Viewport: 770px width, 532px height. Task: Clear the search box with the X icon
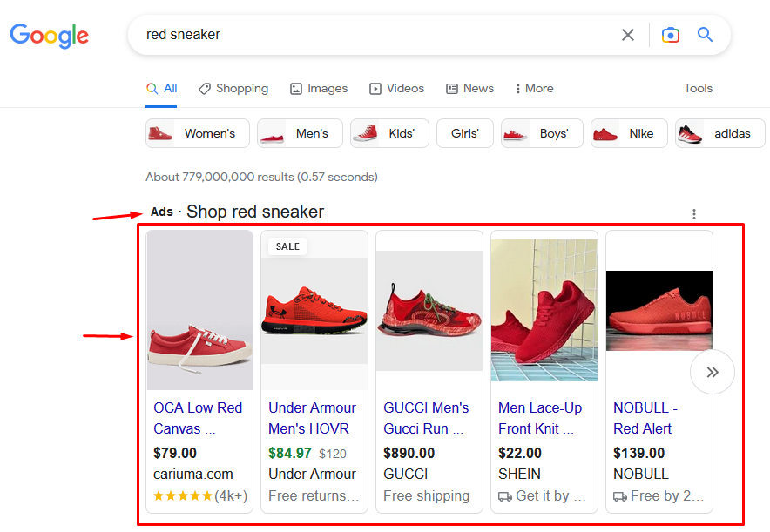coord(628,35)
